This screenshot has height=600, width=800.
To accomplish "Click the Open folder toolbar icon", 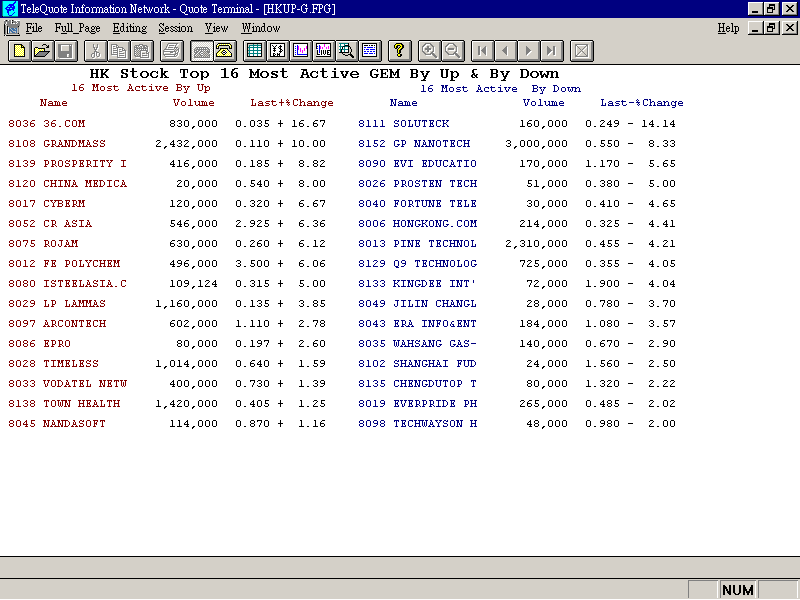I will (x=43, y=51).
